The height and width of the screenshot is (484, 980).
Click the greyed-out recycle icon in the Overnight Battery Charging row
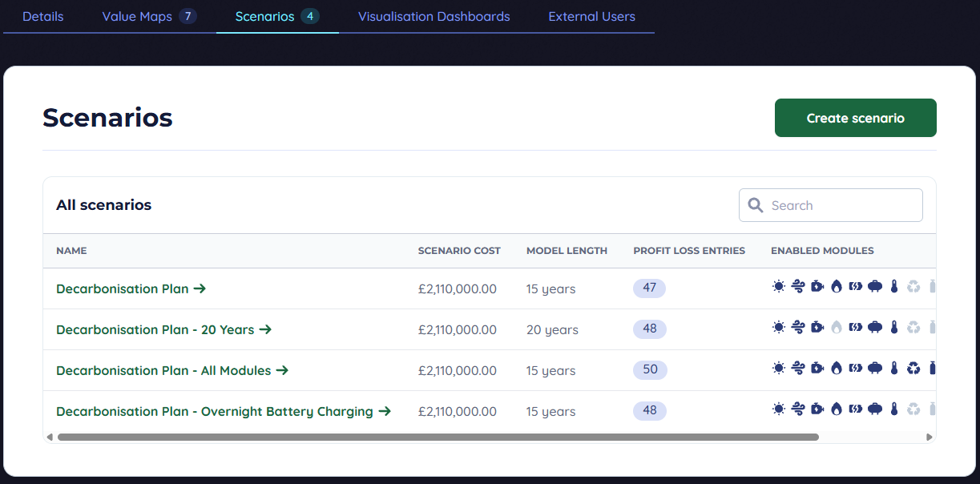(913, 409)
